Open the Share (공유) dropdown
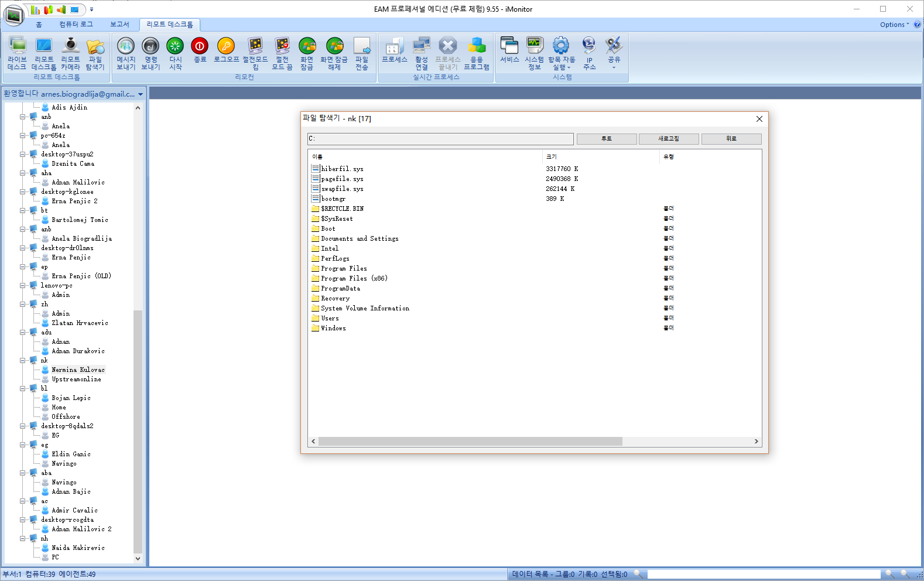924x581 pixels. [614, 53]
